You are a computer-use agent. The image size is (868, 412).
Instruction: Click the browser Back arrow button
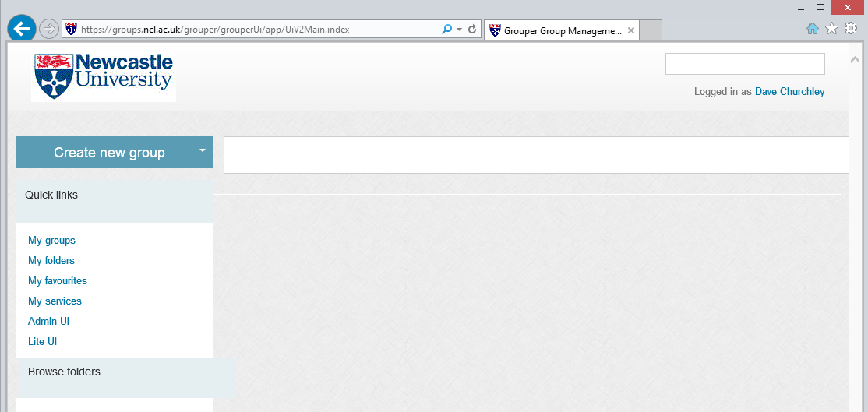(x=22, y=29)
